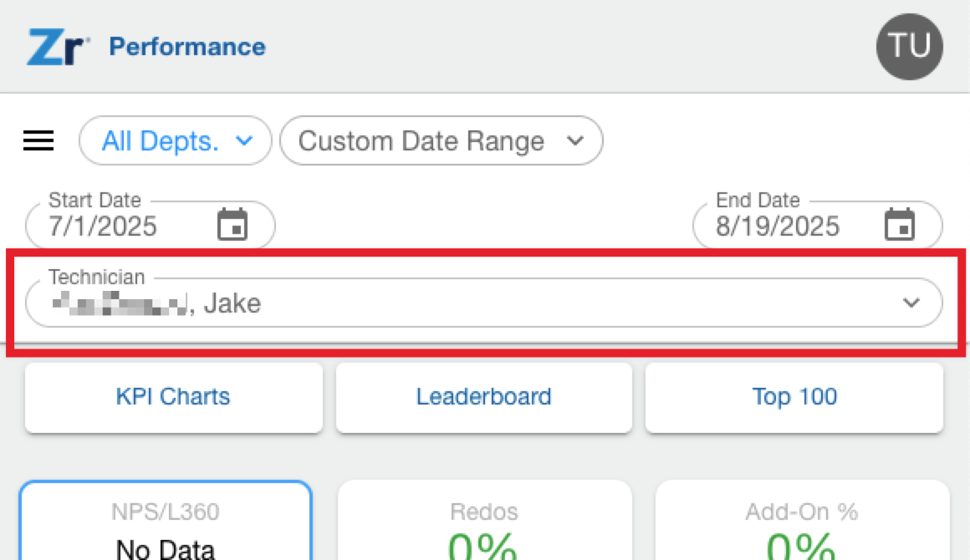The width and height of the screenshot is (970, 560).
Task: Open the hamburger navigation menu
Action: 38,141
